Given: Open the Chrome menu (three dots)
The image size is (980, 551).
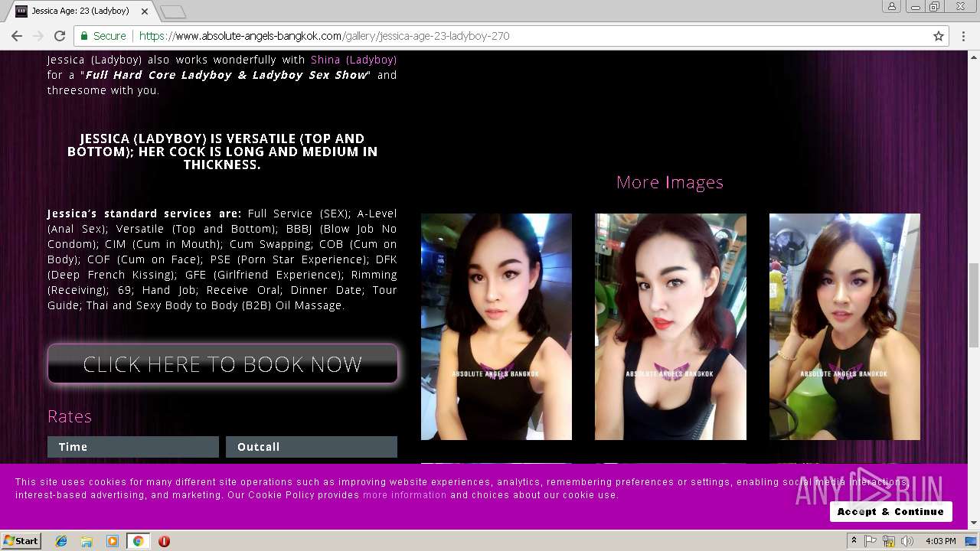Looking at the screenshot, I should [964, 36].
